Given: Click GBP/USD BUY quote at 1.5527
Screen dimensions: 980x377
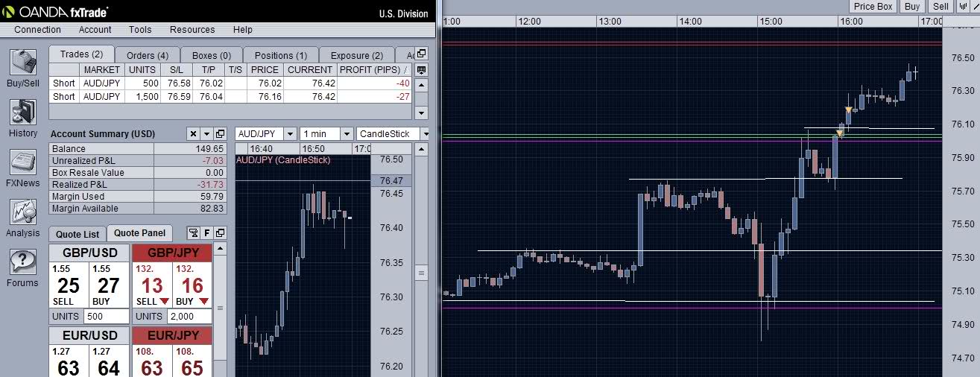Looking at the screenshot, I should pyautogui.click(x=109, y=285).
